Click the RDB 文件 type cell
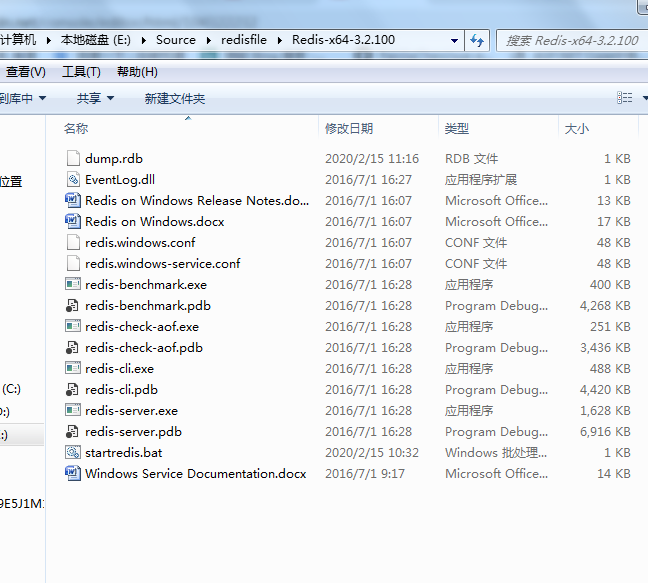Image resolution: width=648 pixels, height=583 pixels. (472, 159)
